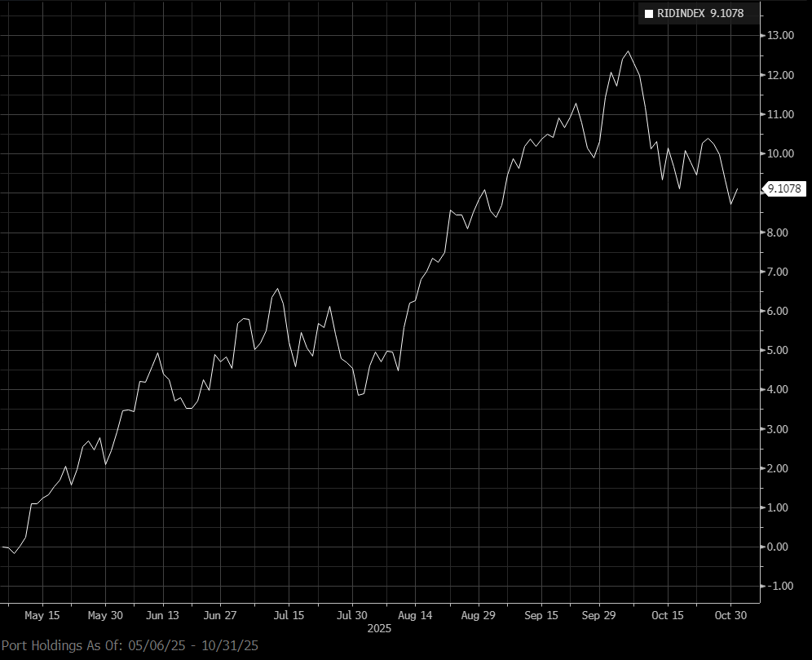Click the Aug 14 date label

pyautogui.click(x=415, y=615)
